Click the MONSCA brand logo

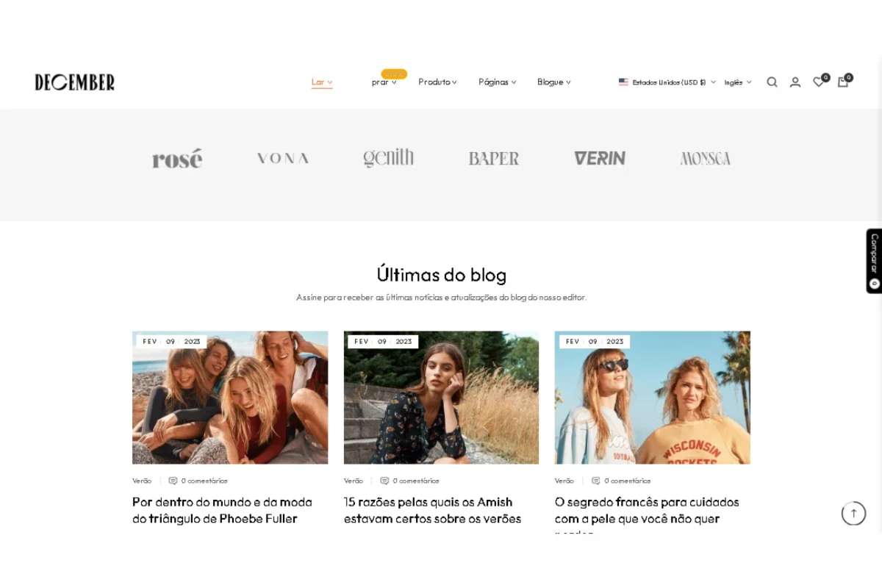tap(706, 158)
